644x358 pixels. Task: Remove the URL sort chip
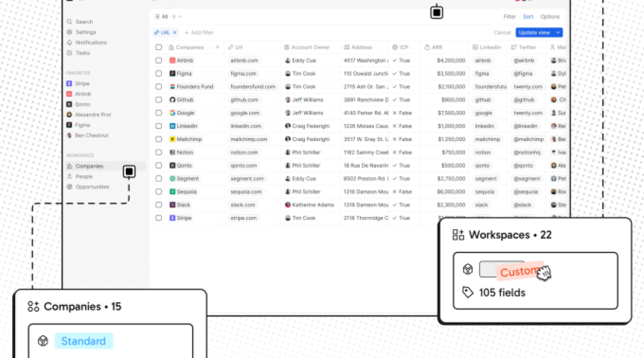[175, 32]
